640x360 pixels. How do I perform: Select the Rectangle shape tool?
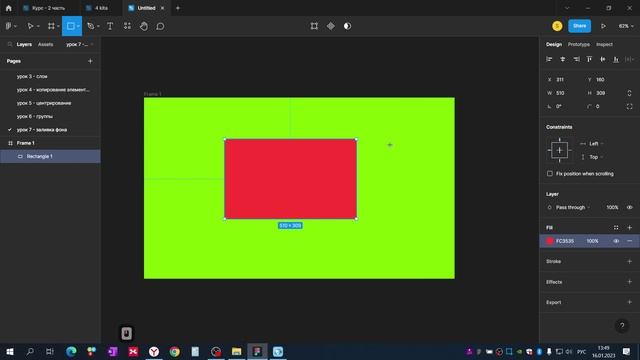[70, 26]
